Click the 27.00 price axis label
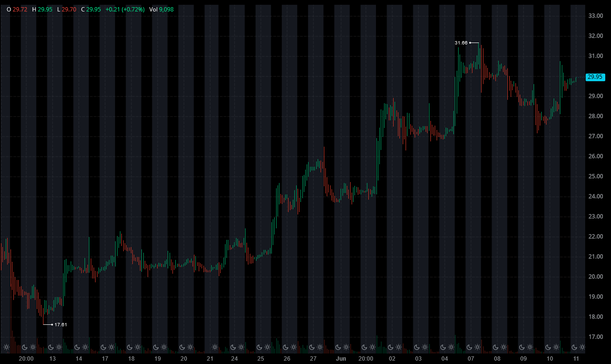Image resolution: width=611 pixels, height=364 pixels. tap(595, 136)
